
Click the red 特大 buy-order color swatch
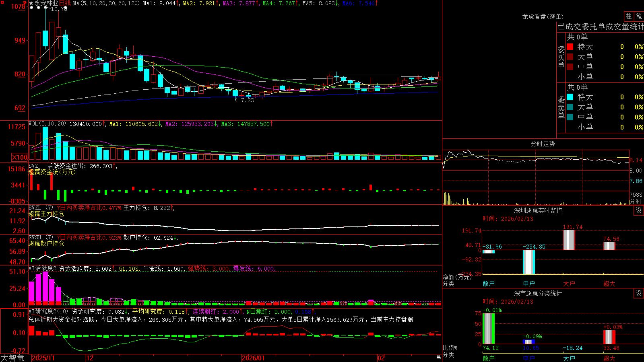[570, 47]
